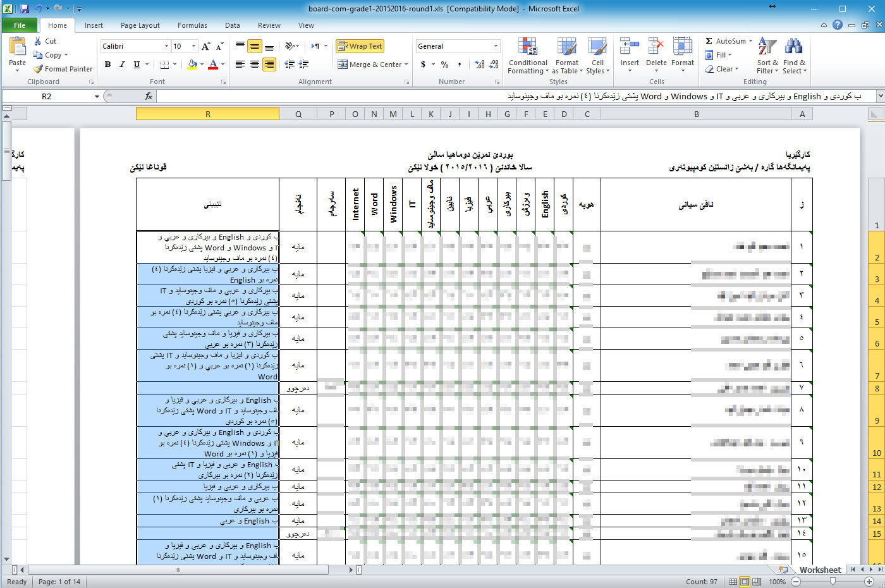
Task: Toggle Italic formatting
Action: click(122, 64)
